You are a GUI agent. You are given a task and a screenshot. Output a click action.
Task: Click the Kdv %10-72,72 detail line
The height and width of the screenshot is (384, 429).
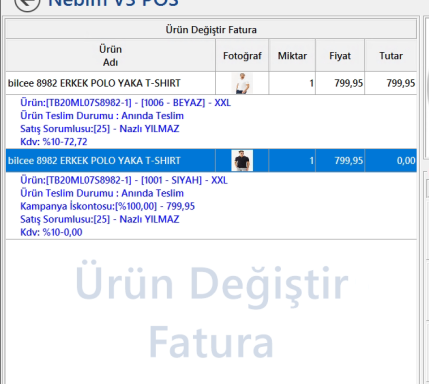point(54,142)
